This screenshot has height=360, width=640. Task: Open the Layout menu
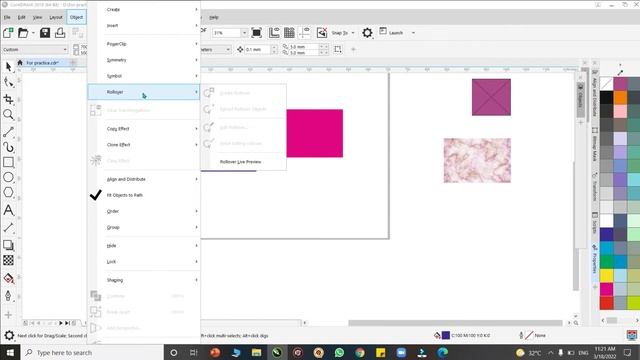(56, 17)
